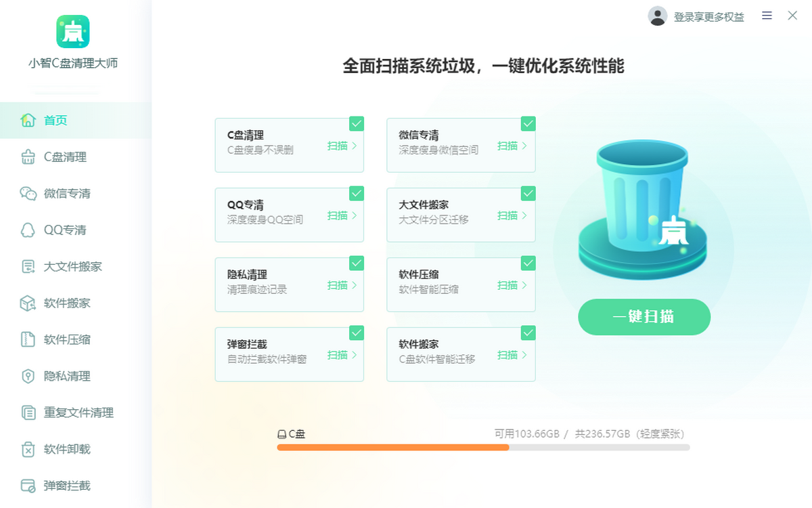Open 大文件搬家 from sidebar

click(x=76, y=267)
